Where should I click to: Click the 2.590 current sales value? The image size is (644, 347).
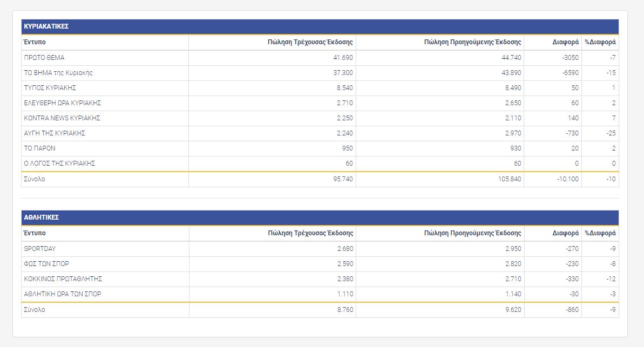pyautogui.click(x=345, y=264)
